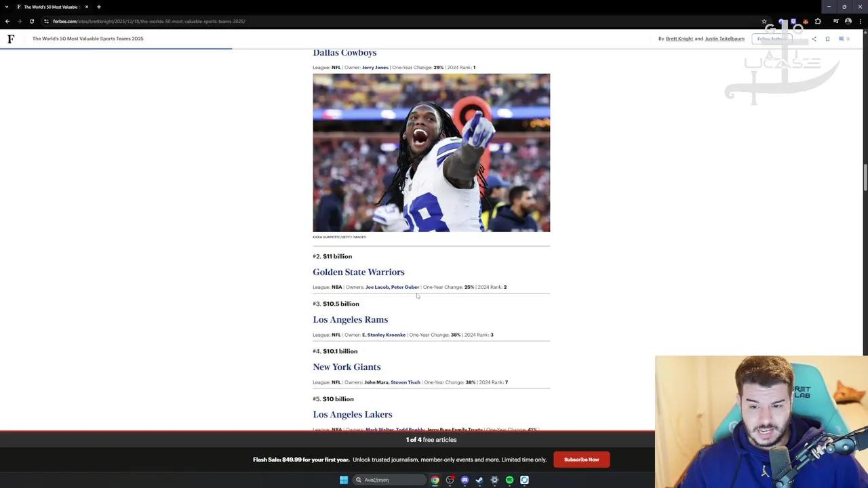This screenshot has width=868, height=488.
Task: Save article with bookmark icon
Action: pos(827,39)
